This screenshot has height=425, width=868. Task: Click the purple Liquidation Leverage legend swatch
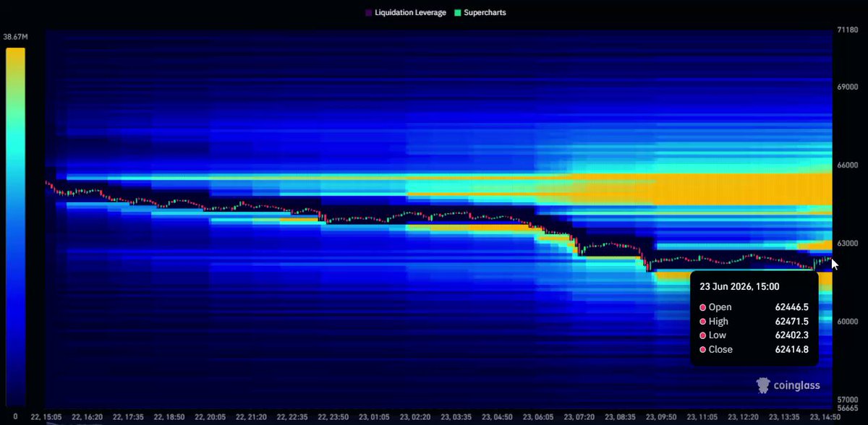coord(368,12)
